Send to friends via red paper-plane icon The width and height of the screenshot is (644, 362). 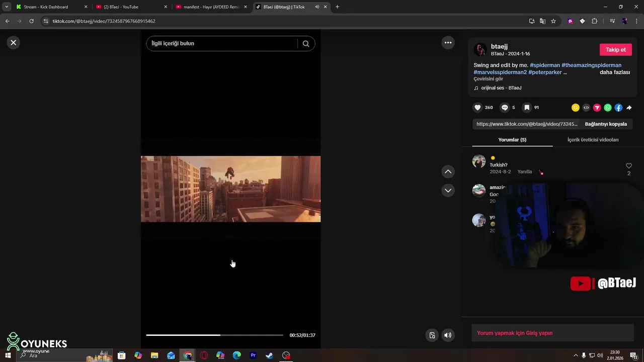[x=597, y=108]
